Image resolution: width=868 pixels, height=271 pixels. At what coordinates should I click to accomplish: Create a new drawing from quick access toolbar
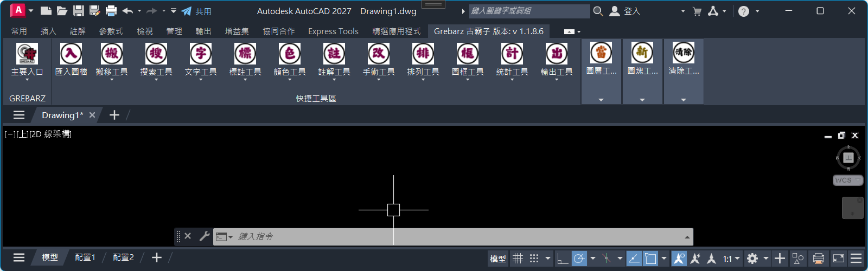point(46,11)
